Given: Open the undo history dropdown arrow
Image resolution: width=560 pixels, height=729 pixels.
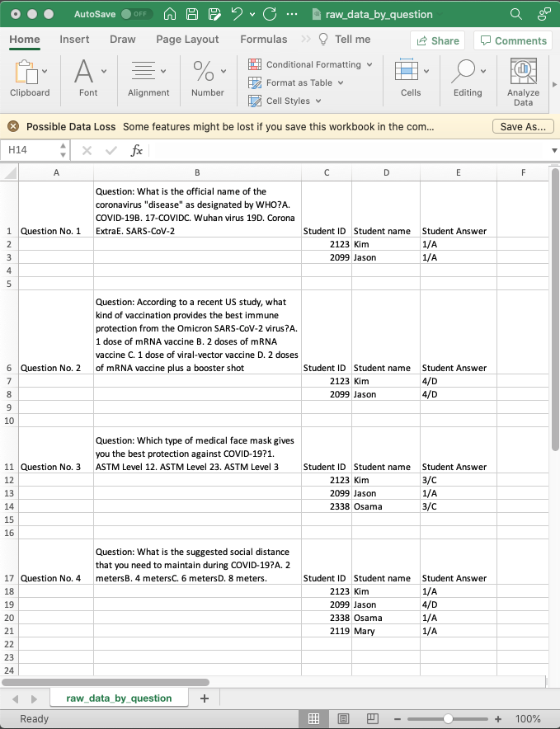Looking at the screenshot, I should click(252, 14).
